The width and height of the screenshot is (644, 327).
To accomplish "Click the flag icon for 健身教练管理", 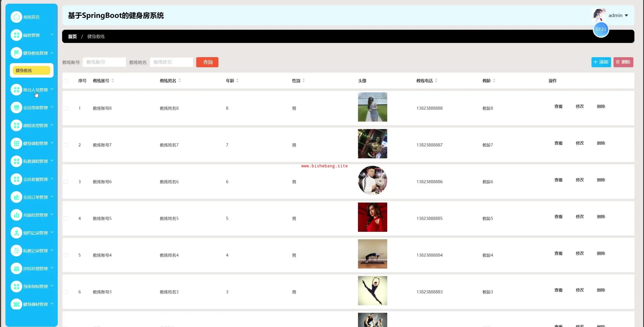I will [16, 53].
